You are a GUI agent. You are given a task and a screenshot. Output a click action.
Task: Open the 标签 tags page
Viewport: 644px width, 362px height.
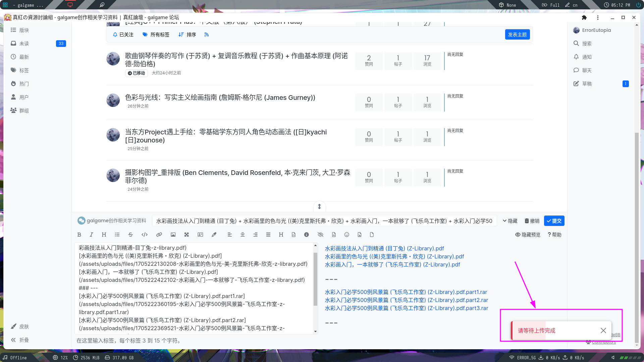20,70
